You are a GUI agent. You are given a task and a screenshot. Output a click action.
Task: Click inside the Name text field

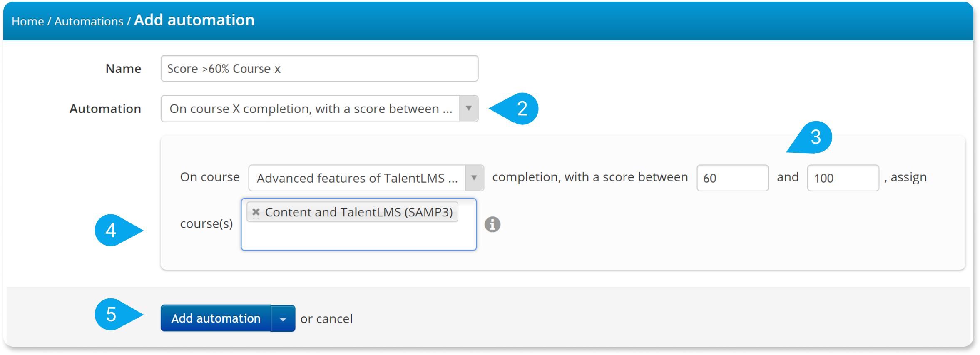click(x=318, y=68)
